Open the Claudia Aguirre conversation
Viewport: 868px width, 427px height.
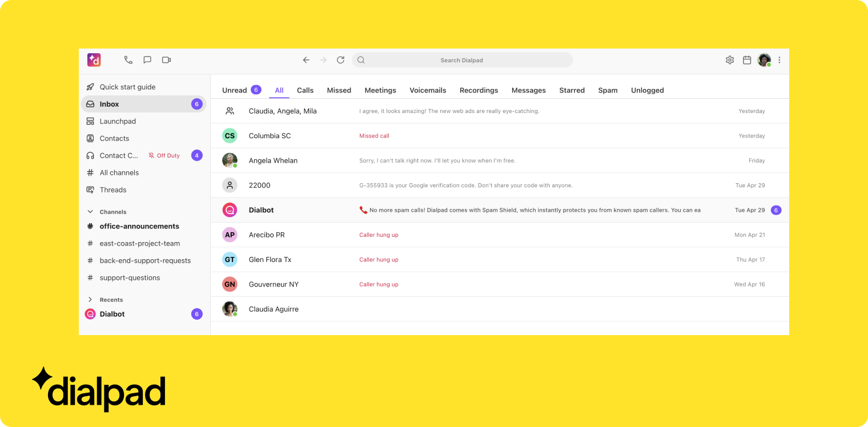pos(500,309)
